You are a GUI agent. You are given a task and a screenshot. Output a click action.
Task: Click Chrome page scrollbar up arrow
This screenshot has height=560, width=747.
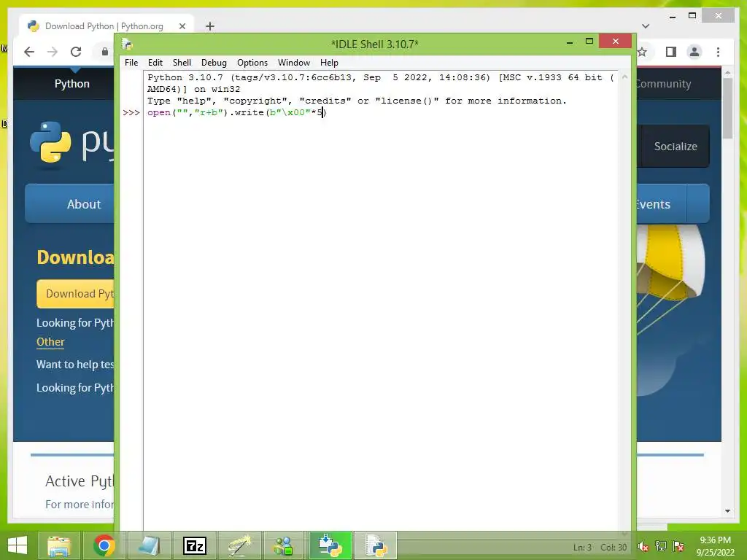point(727,73)
